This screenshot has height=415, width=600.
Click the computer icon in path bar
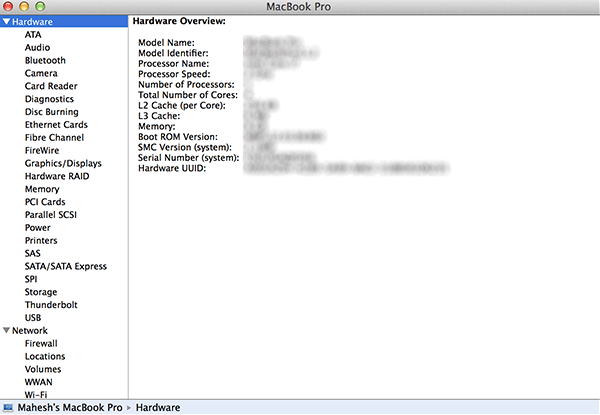pyautogui.click(x=8, y=407)
